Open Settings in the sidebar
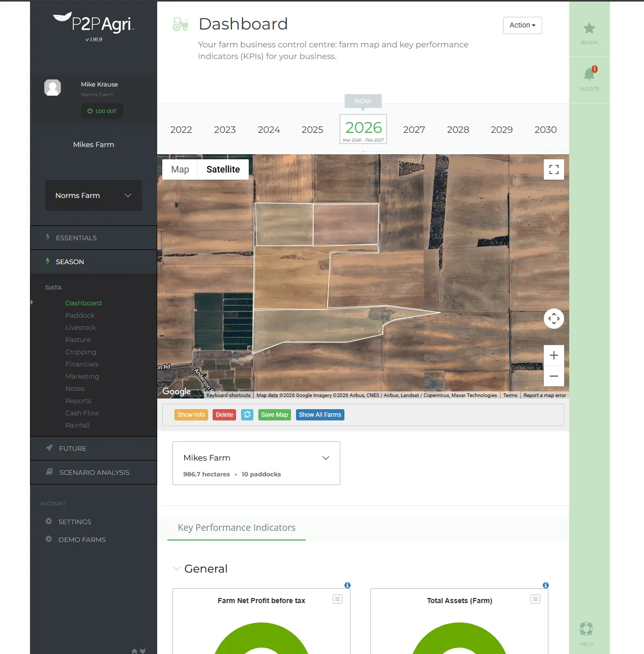Viewport: 644px width, 654px height. point(74,522)
